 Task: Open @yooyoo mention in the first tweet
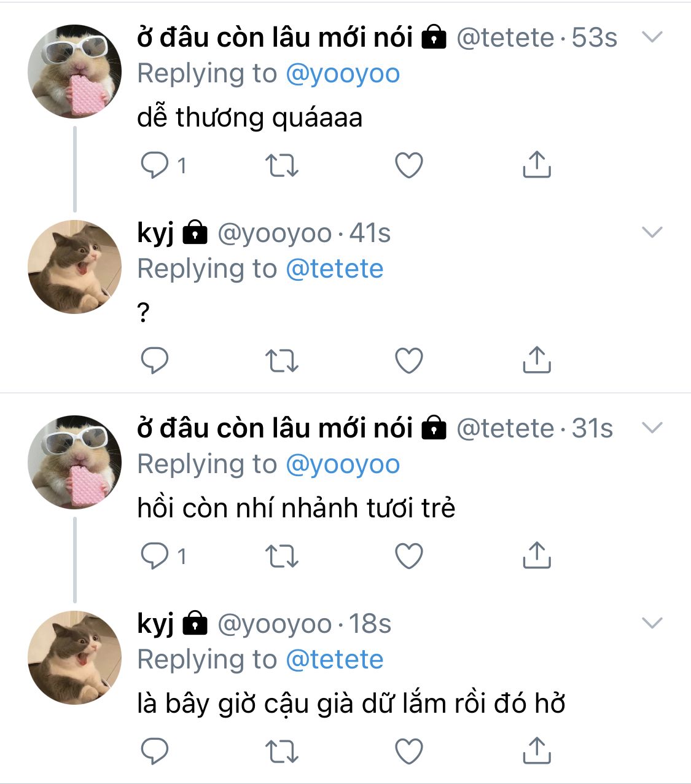pos(343,74)
